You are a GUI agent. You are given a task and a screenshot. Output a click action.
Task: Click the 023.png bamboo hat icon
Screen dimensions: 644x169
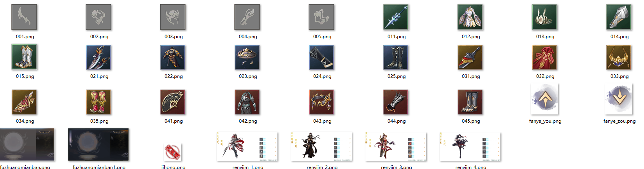tap(247, 57)
